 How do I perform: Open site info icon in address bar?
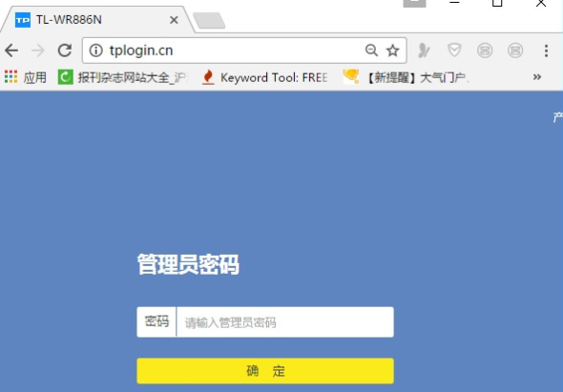[95, 51]
